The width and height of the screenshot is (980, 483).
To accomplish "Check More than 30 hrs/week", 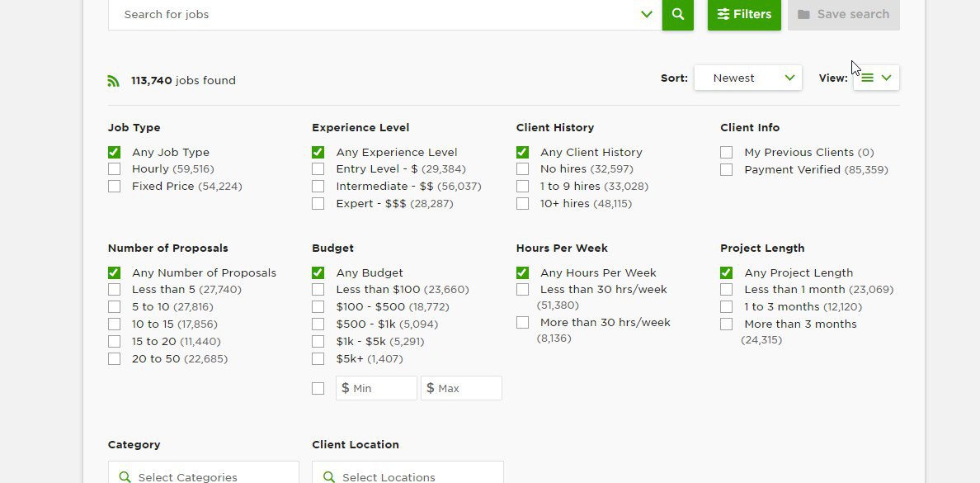I will [x=522, y=322].
